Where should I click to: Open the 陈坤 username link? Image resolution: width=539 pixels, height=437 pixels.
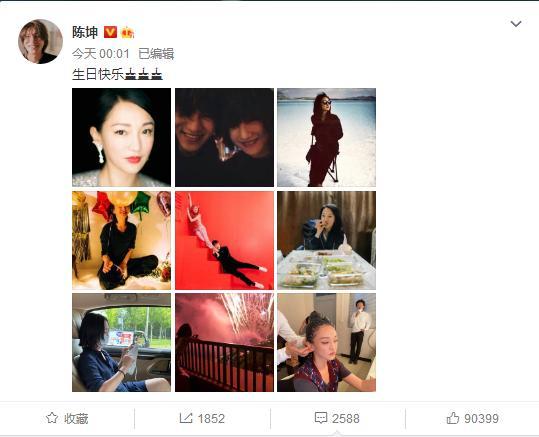tap(85, 33)
